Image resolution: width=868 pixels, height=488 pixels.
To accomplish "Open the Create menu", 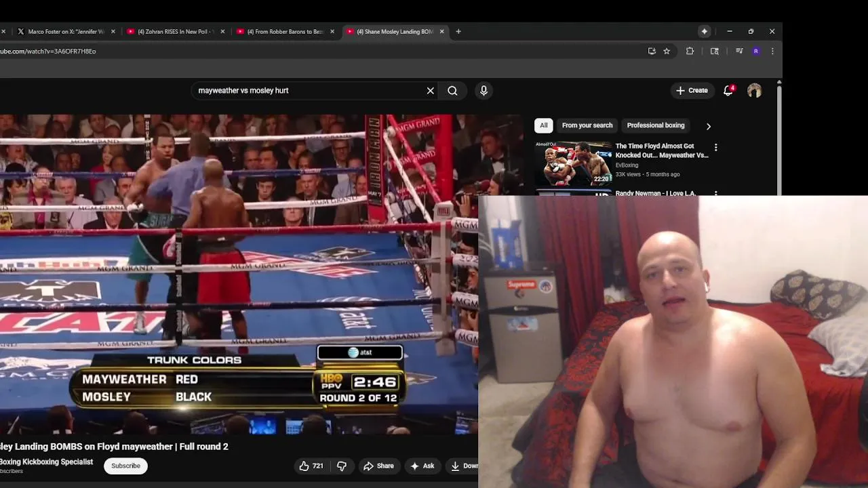I will [692, 90].
